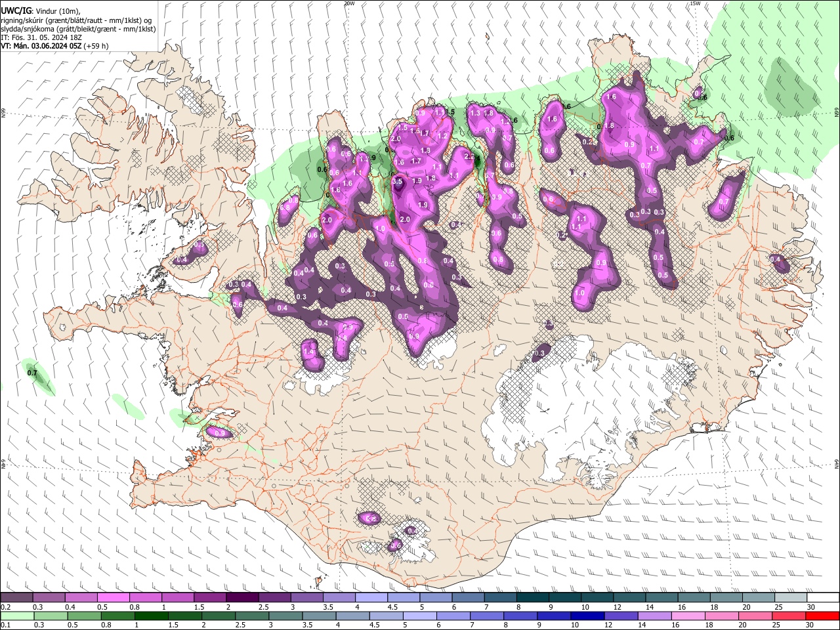840x630 pixels.
Task: Click the "2.5" value in the lower legend
Action: coord(240,625)
